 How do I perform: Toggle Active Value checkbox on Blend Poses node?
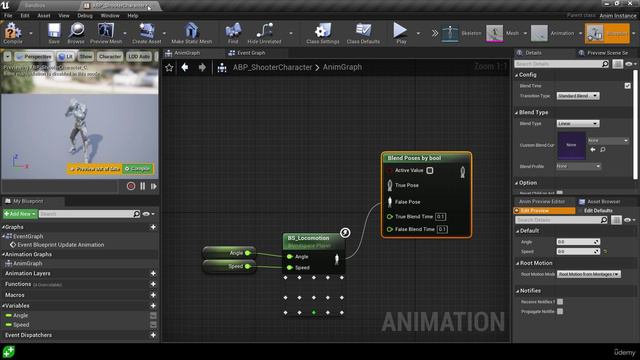coord(430,170)
